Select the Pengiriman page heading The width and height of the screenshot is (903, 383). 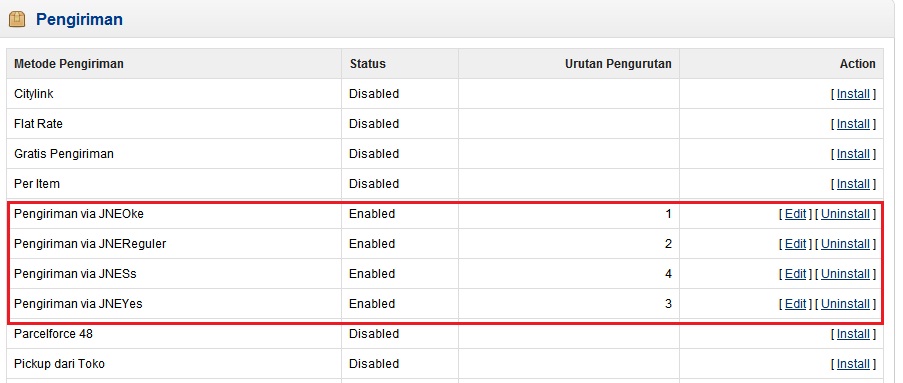[x=79, y=20]
